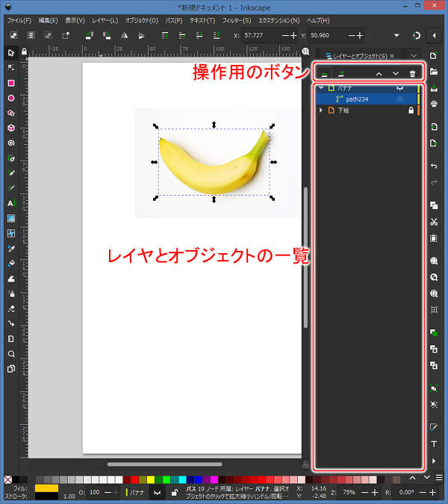Toggle guide lock at ruler corner
448x504 pixels.
24,52
